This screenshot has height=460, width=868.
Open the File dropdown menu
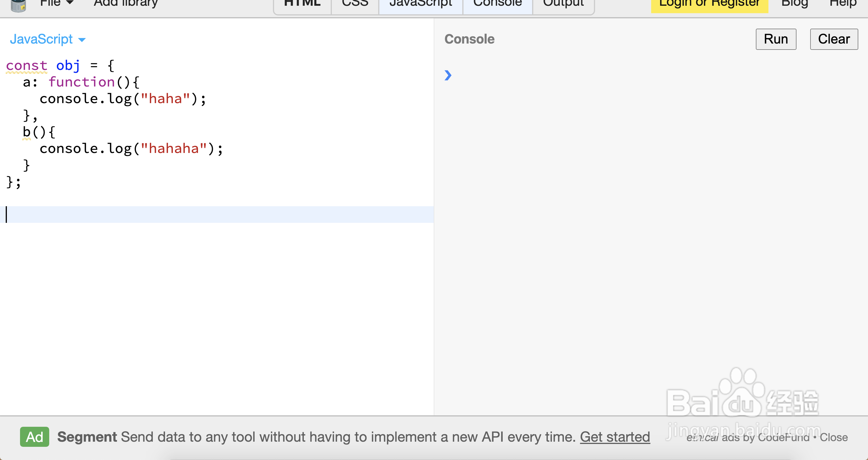[56, 3]
